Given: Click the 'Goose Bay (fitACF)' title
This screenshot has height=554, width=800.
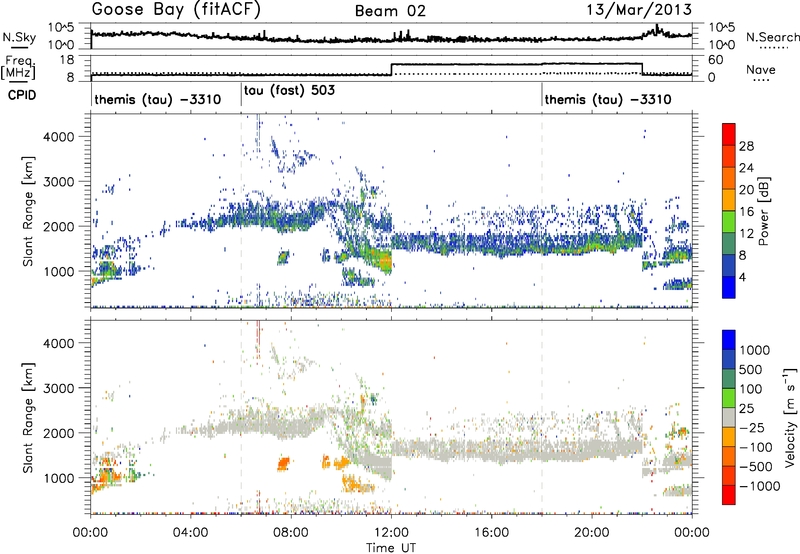Looking at the screenshot, I should pos(176,10).
